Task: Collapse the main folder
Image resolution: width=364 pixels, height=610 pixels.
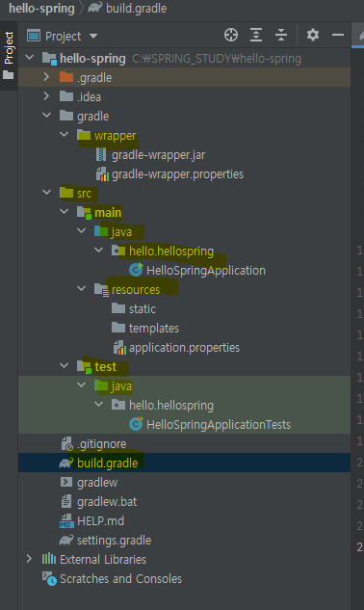Action: (65, 212)
